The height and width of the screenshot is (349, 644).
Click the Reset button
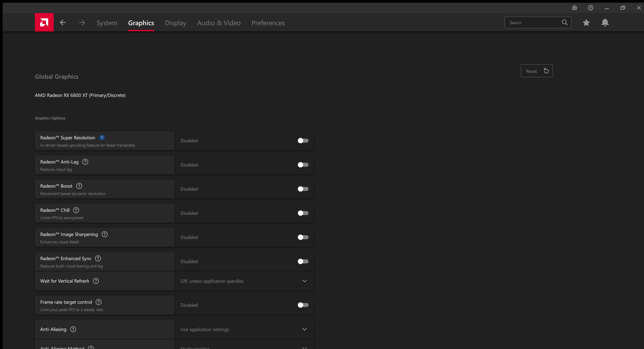click(x=537, y=71)
